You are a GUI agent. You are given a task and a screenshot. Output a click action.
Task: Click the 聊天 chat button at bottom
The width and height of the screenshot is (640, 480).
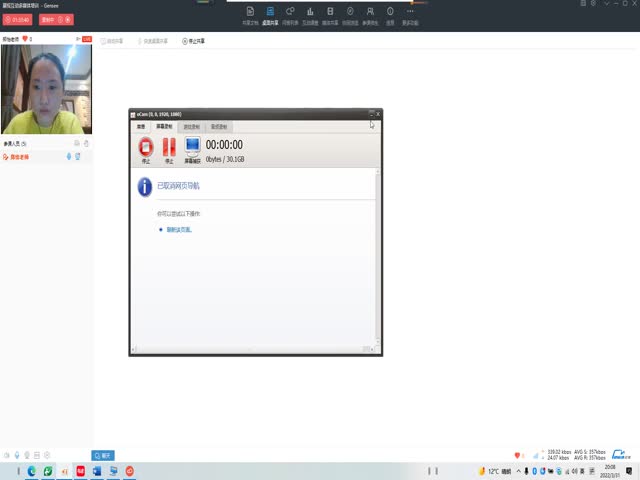pyautogui.click(x=102, y=455)
